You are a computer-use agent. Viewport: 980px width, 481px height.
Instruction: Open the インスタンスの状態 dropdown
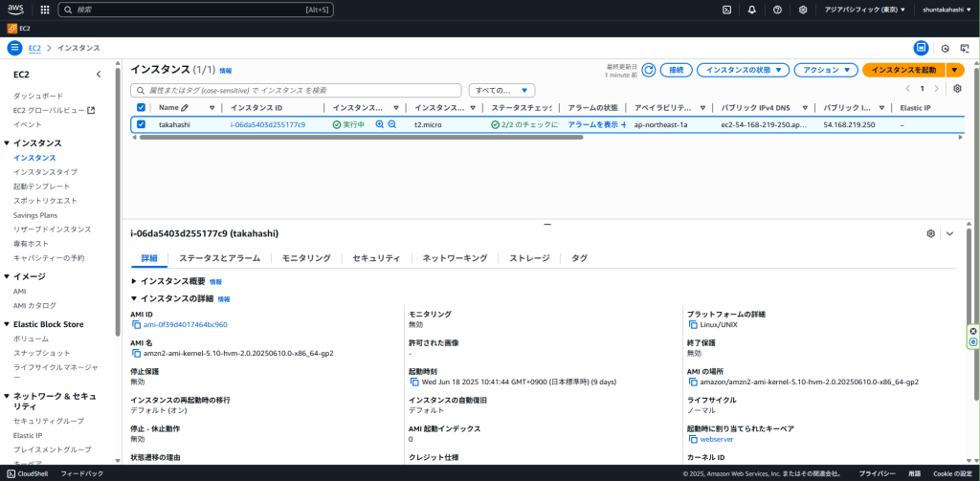tap(743, 70)
